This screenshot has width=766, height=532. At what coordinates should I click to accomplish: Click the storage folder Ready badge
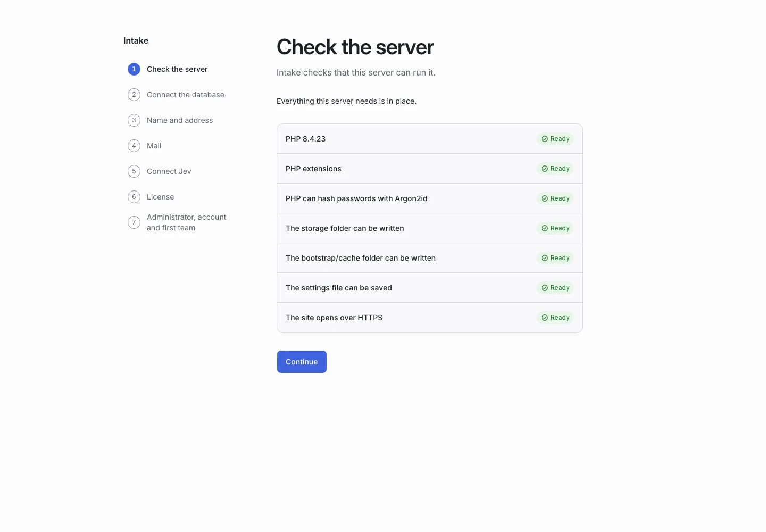pyautogui.click(x=555, y=228)
